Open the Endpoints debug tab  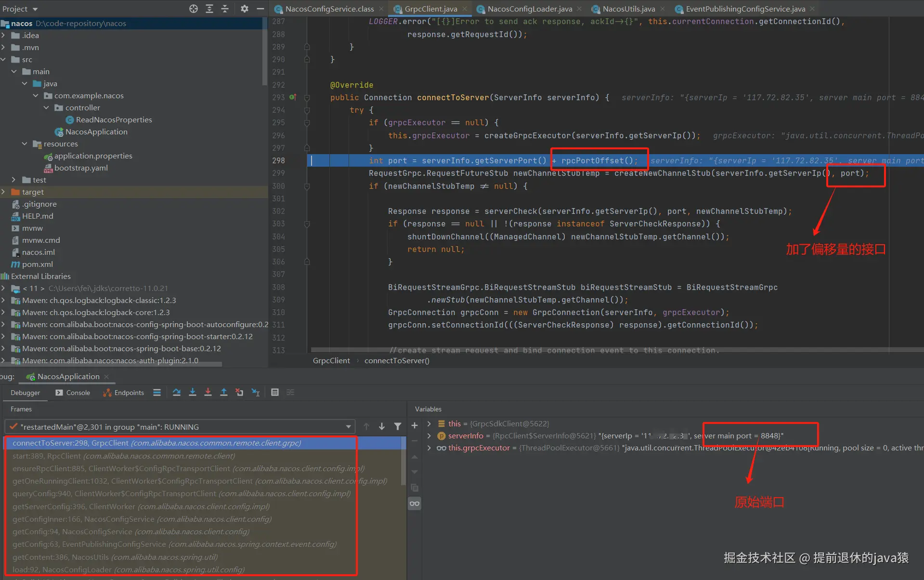(124, 393)
